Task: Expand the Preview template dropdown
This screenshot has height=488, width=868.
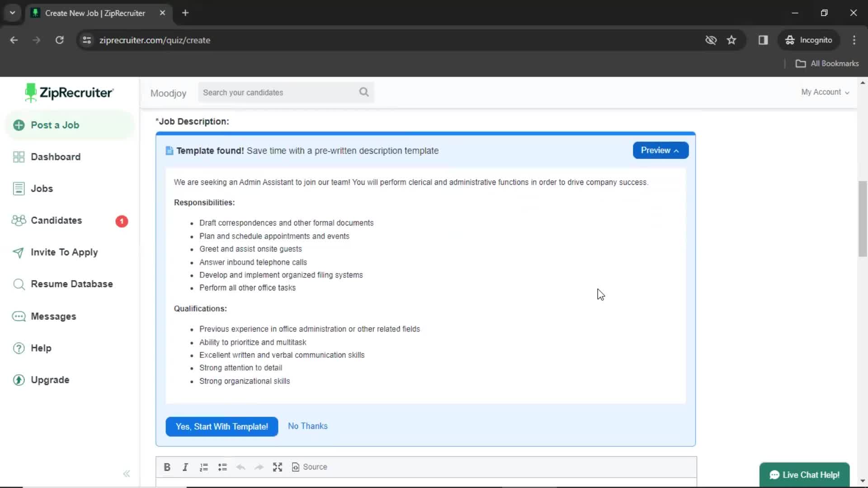Action: click(661, 150)
